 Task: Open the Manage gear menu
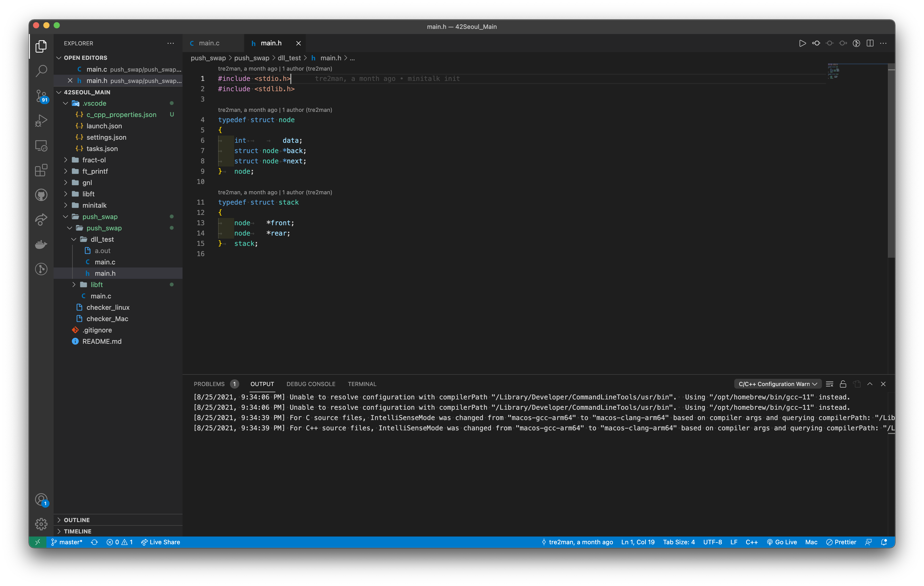coord(41,524)
